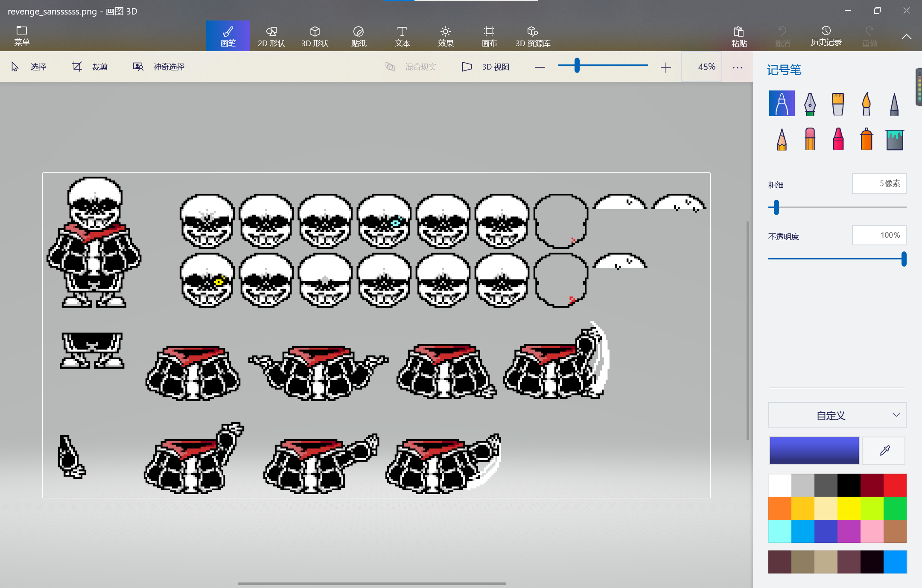Viewport: 922px width, 588px height.
Task: Switch to the 效果 (Effects) tab
Action: (446, 36)
